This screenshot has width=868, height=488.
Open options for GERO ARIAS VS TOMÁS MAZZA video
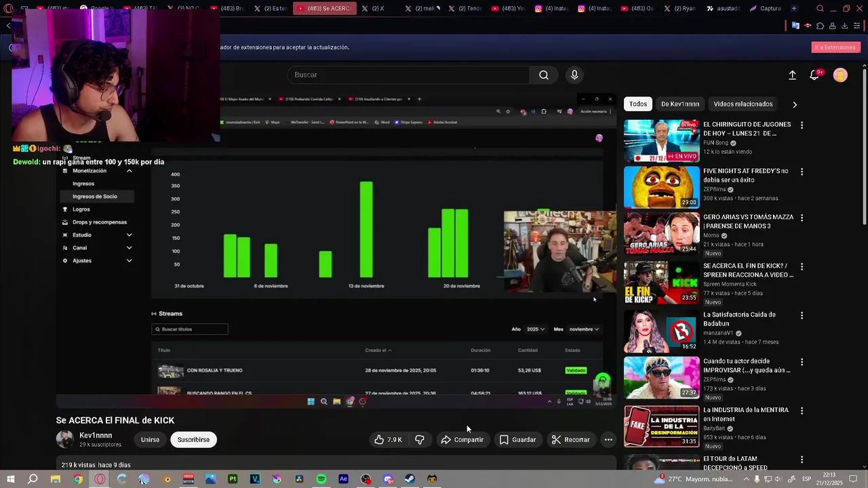pyautogui.click(x=802, y=218)
